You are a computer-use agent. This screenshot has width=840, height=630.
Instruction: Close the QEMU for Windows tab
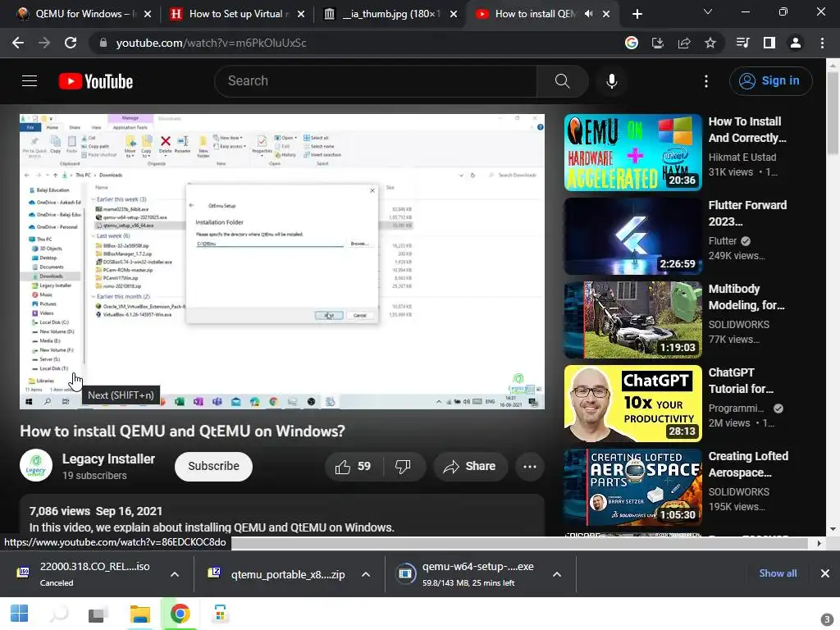148,14
